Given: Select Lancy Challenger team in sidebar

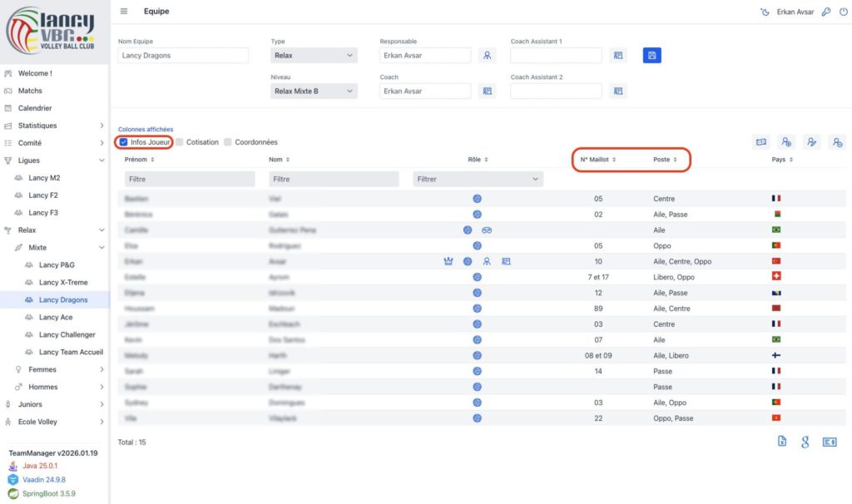Looking at the screenshot, I should (x=67, y=334).
